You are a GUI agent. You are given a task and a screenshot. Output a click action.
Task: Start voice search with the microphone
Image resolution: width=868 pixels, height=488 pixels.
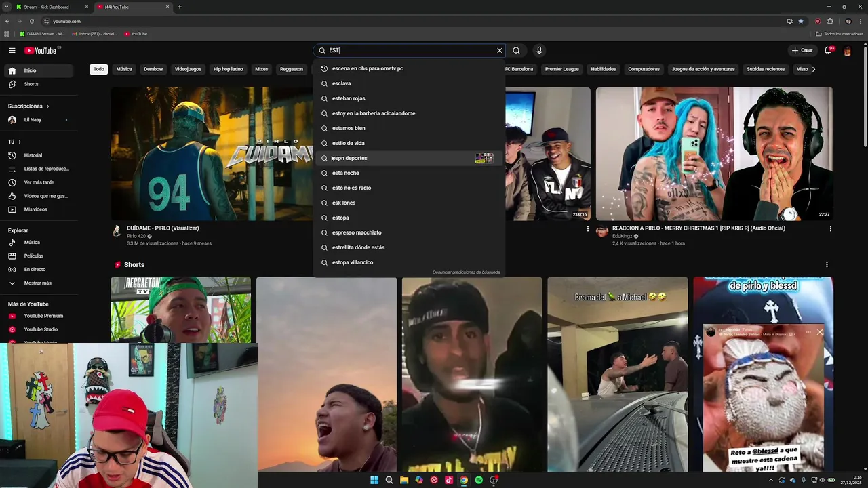click(x=539, y=50)
